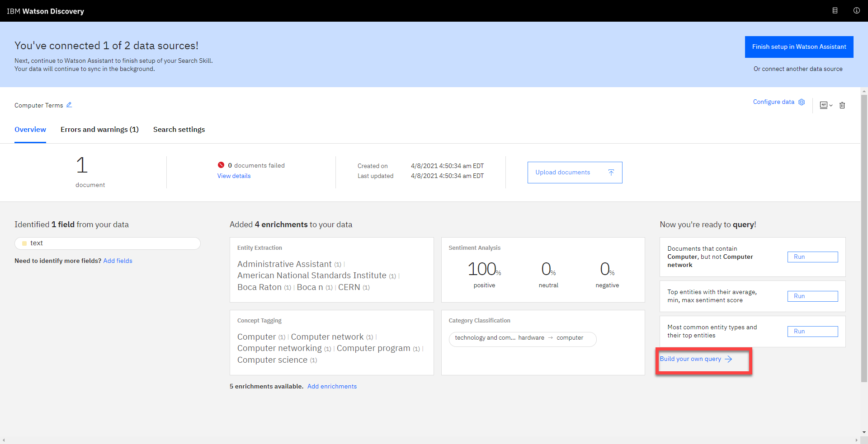The height and width of the screenshot is (444, 868).
Task: Click the Sentiment Analysis card heading
Action: (474, 248)
